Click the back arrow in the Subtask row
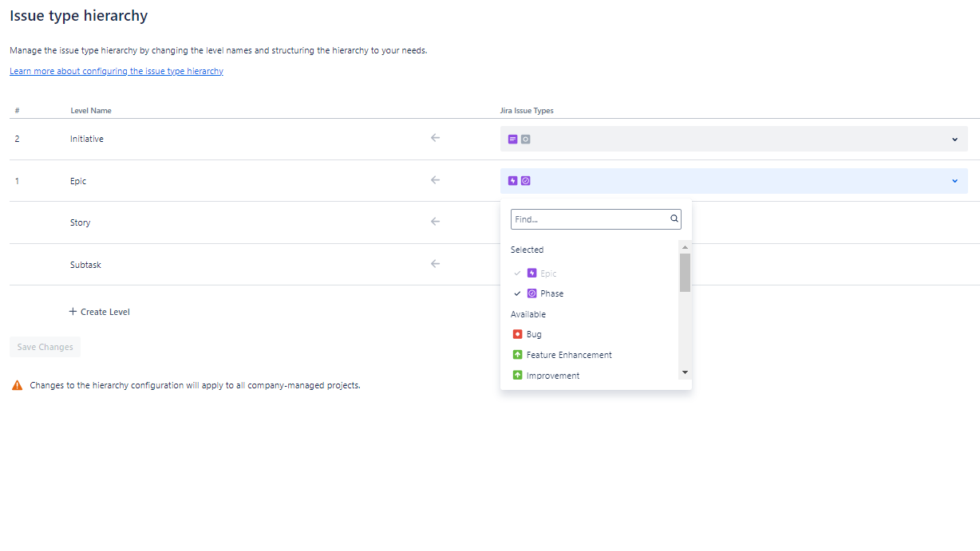 pyautogui.click(x=435, y=264)
